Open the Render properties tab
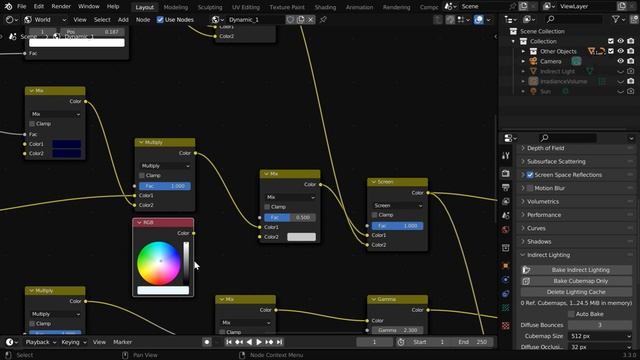 [x=506, y=173]
